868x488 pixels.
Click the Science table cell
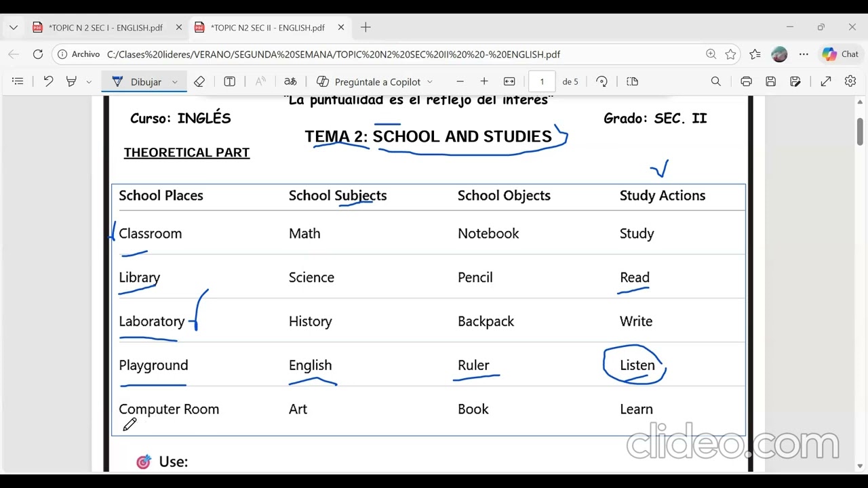point(311,277)
